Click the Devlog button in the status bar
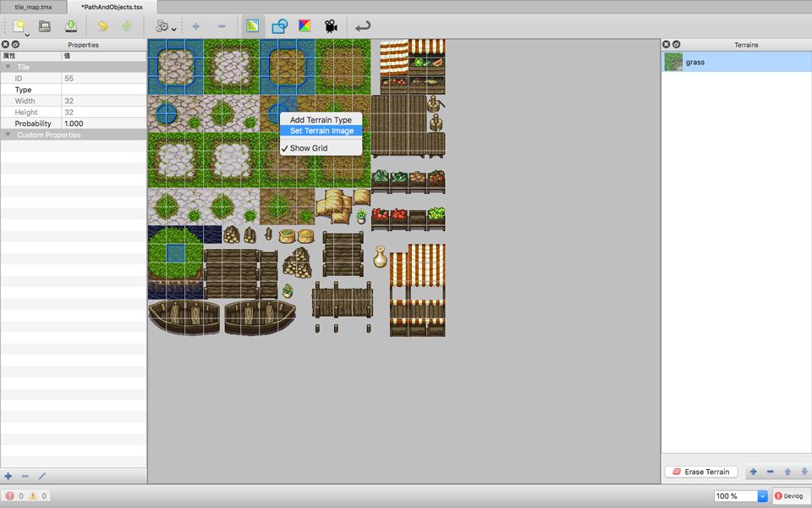 pyautogui.click(x=788, y=496)
